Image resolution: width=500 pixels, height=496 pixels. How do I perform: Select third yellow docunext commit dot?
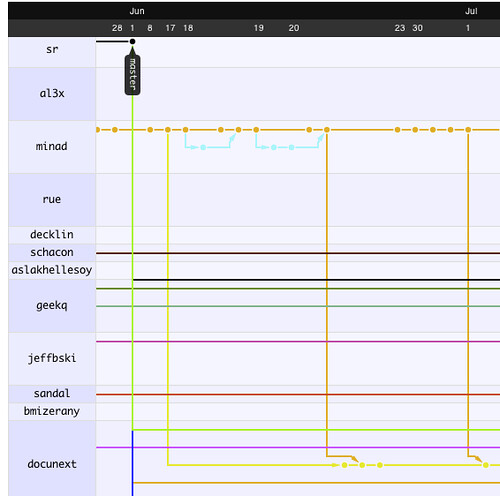tap(380, 465)
